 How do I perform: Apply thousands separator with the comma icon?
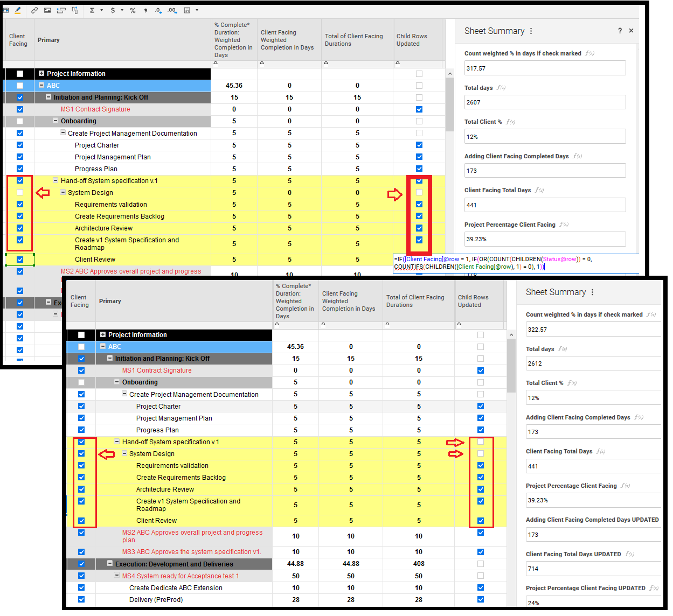point(145,10)
